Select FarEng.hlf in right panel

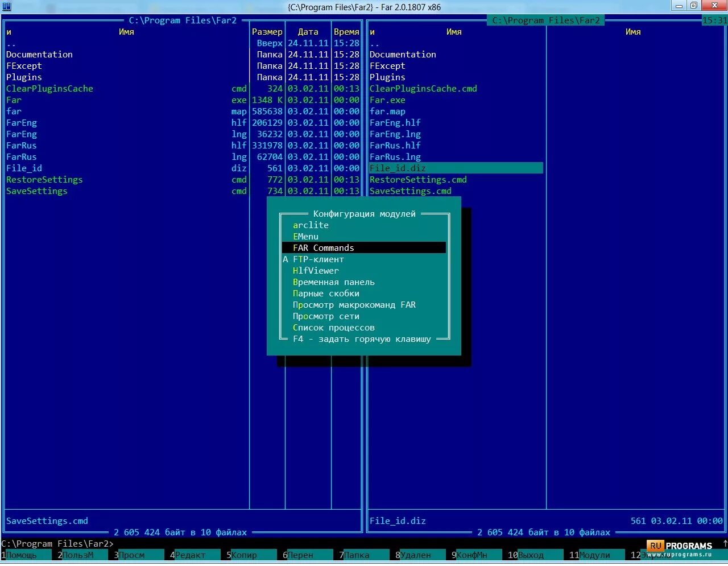pos(395,123)
